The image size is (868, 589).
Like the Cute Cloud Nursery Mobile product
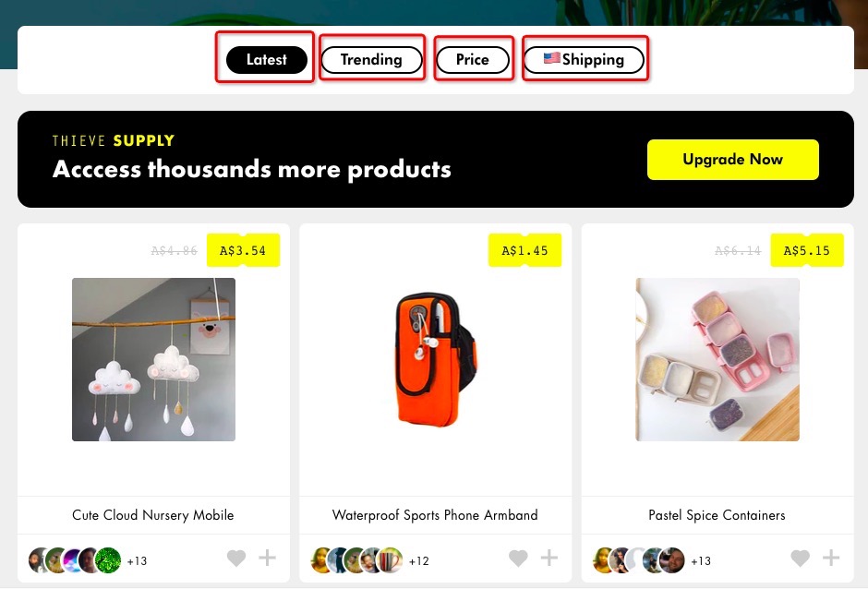coord(236,558)
